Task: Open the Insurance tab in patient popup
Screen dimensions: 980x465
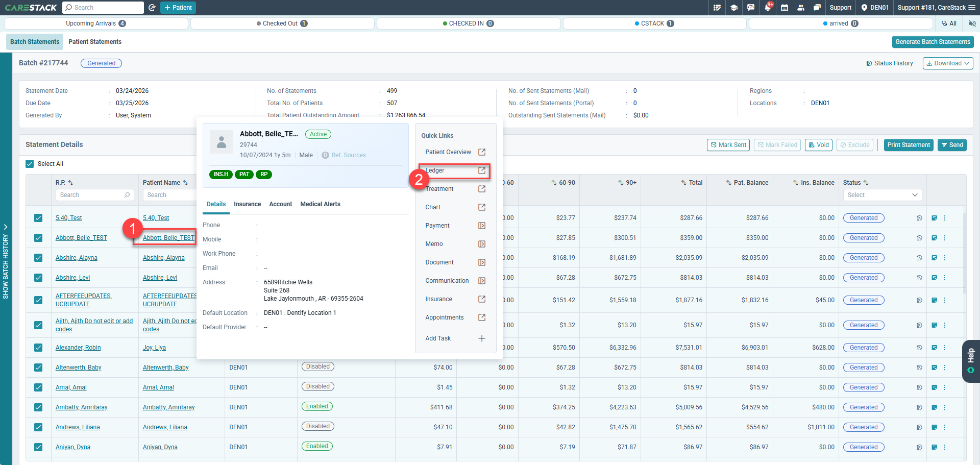Action: (247, 204)
